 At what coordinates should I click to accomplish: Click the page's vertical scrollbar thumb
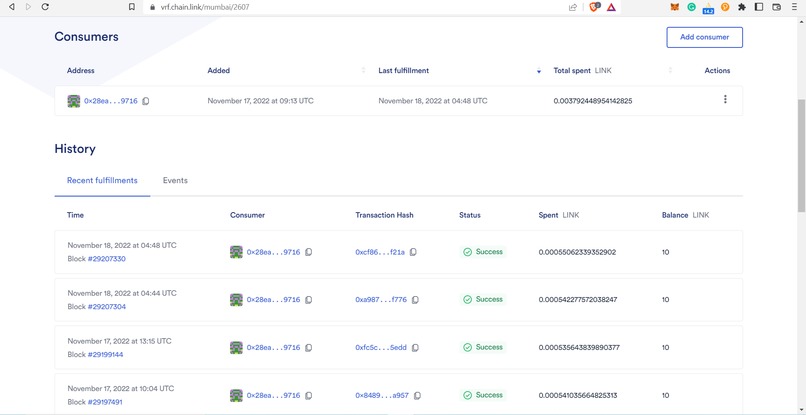pos(801,154)
